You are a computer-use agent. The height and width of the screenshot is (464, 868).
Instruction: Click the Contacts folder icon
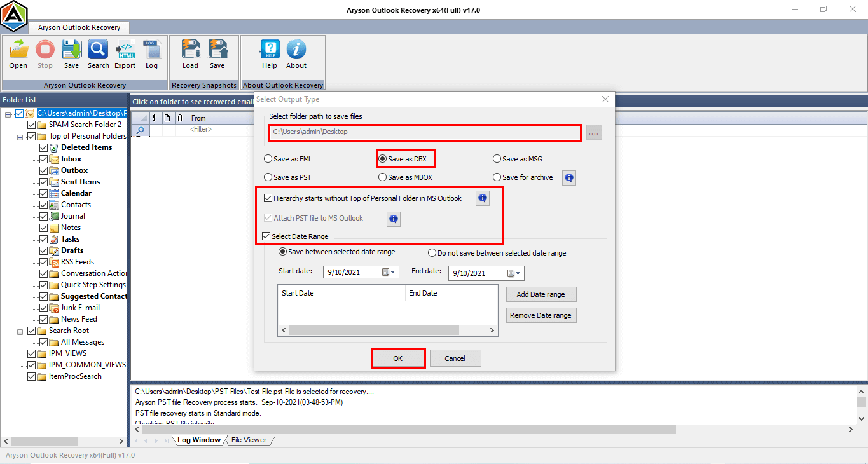[x=54, y=205]
